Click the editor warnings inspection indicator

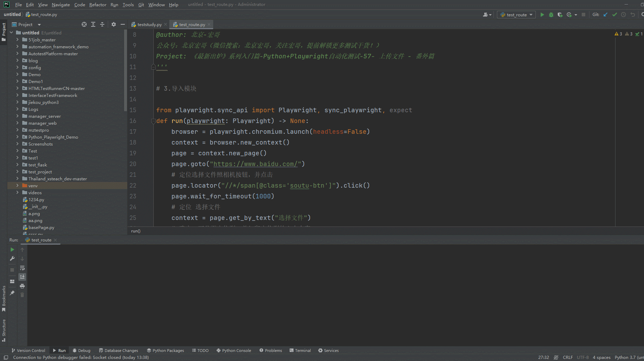(x=628, y=34)
